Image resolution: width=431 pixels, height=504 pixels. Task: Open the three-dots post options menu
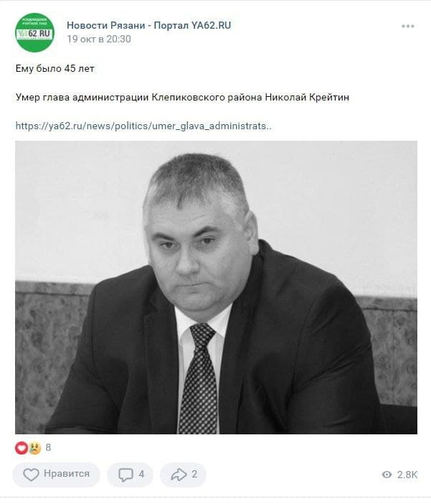[407, 26]
